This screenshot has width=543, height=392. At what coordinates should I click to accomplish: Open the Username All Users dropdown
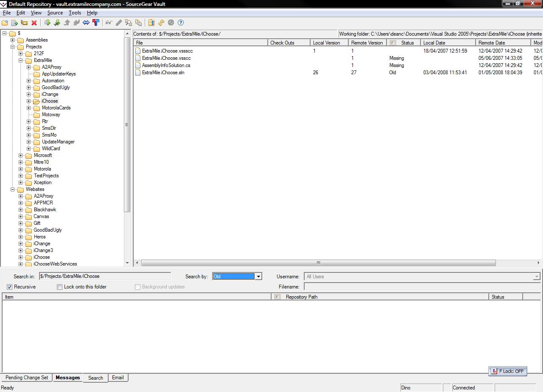coord(537,277)
